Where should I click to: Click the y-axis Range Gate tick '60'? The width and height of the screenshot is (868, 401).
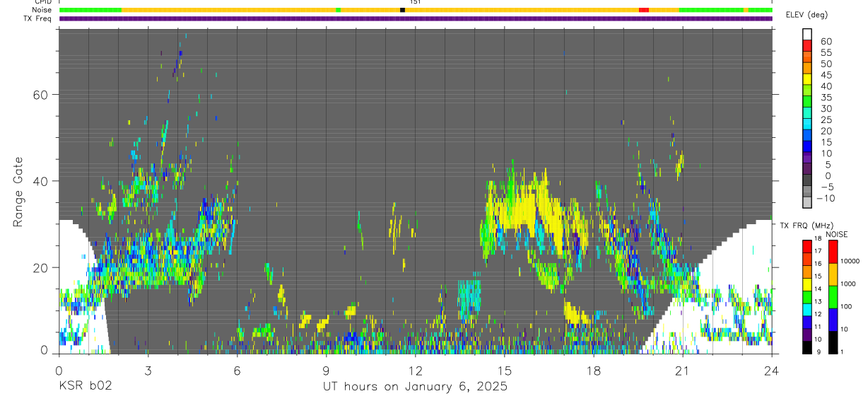[41, 95]
